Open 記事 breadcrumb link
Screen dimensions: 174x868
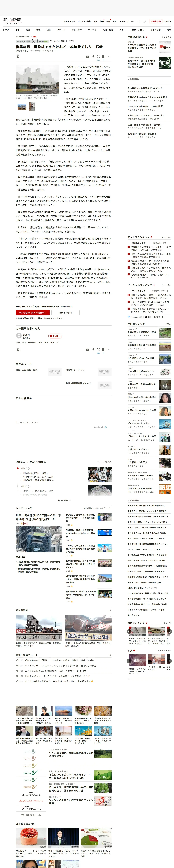(35, 37)
